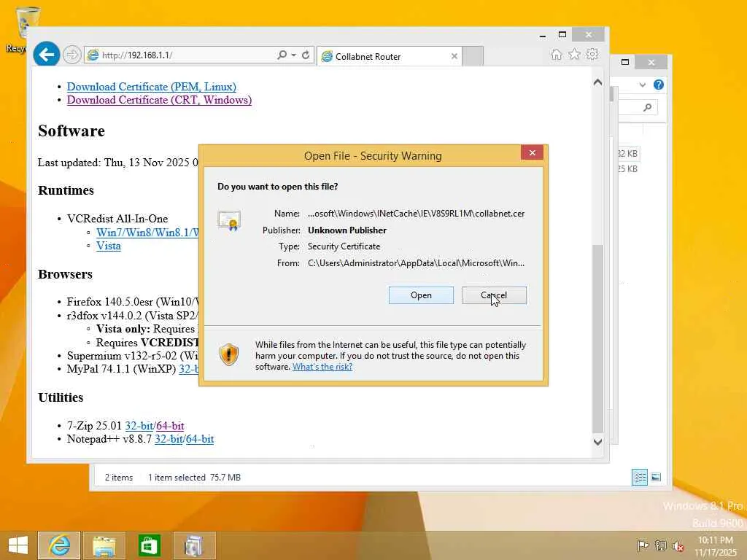The height and width of the screenshot is (560, 747).
Task: Click the browser vertical scrollbar thumb
Action: [598, 338]
